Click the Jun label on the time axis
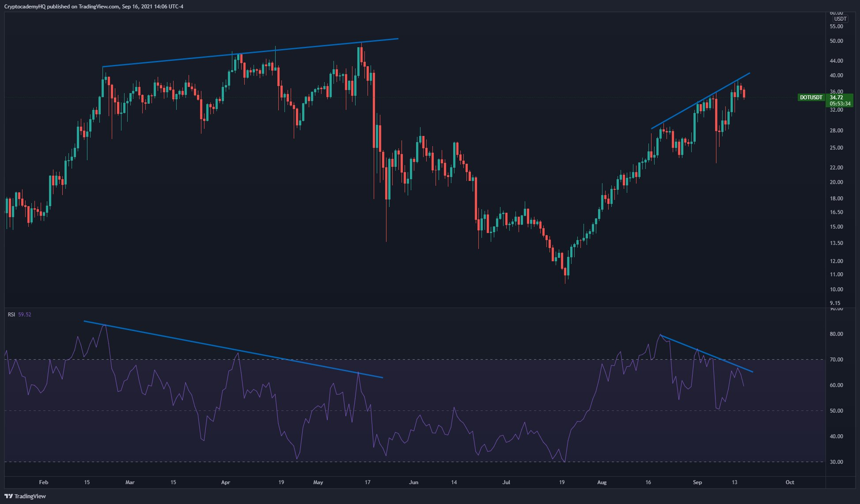Image resolution: width=860 pixels, height=504 pixels. click(413, 482)
